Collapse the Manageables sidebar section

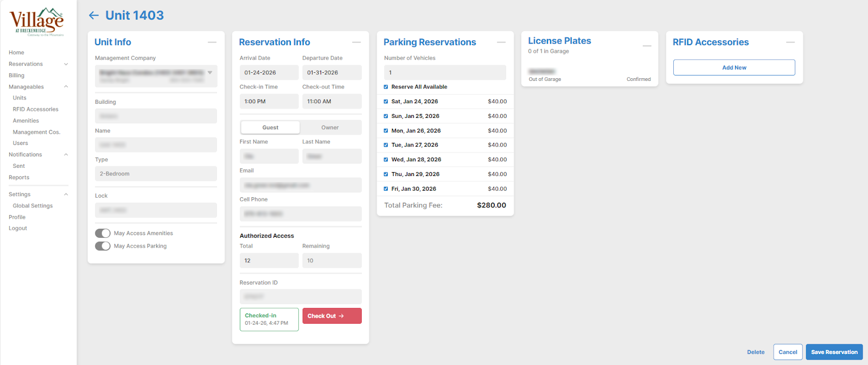click(x=66, y=87)
